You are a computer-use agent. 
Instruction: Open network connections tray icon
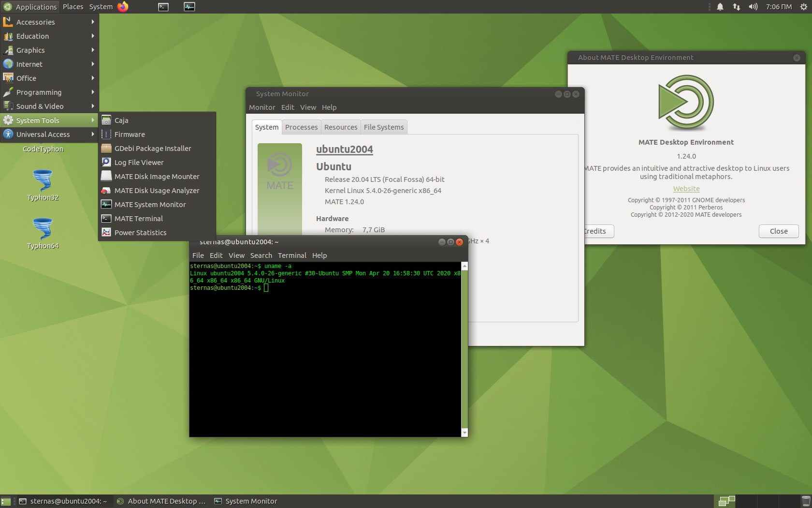[737, 7]
